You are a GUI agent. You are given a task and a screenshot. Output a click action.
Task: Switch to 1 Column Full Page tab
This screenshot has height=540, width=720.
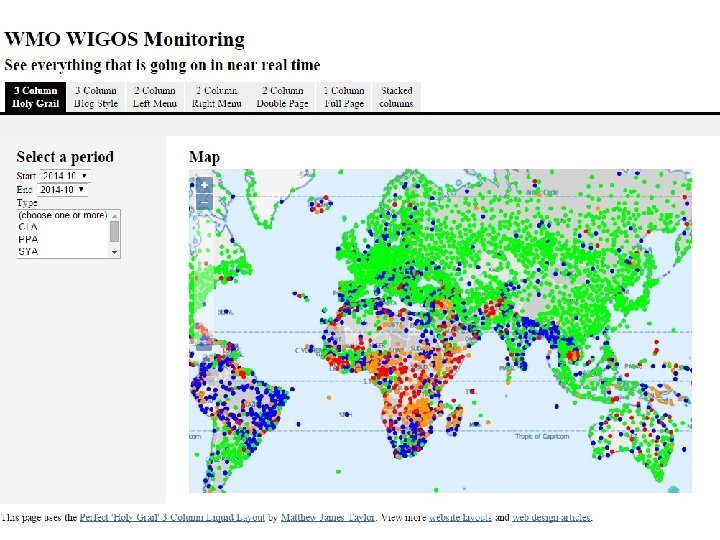point(344,97)
